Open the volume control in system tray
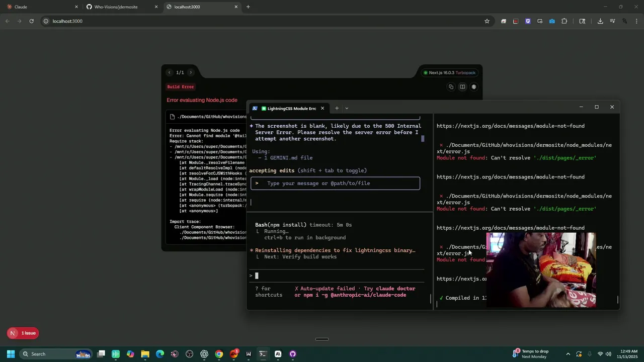 [608, 354]
